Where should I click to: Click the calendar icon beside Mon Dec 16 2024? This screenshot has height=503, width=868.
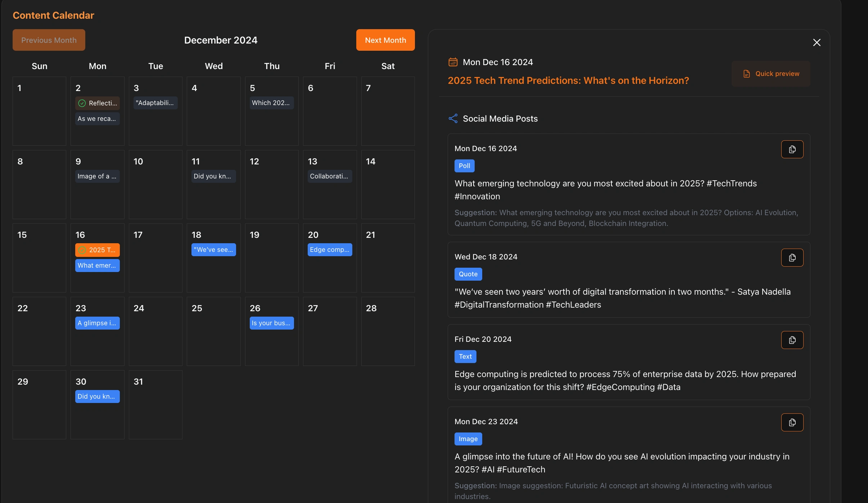(453, 62)
